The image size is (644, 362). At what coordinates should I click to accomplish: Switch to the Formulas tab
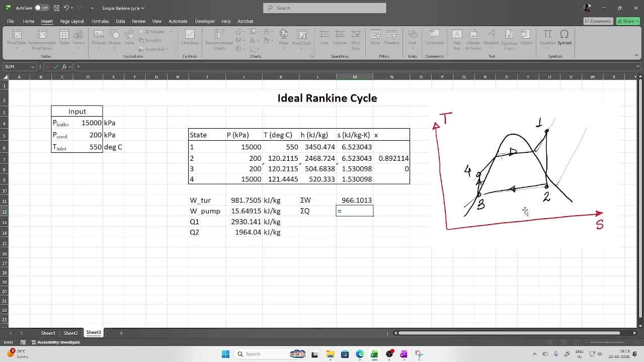point(100,21)
